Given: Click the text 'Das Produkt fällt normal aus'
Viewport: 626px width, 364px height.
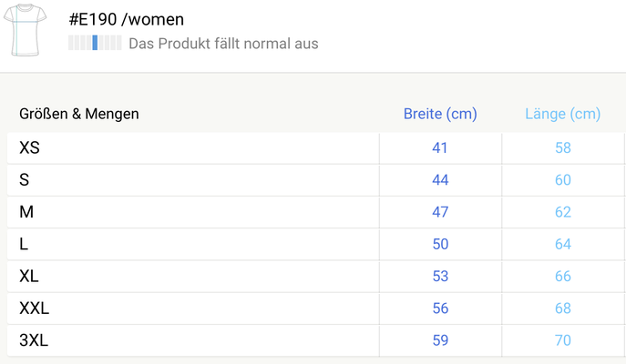Looking at the screenshot, I should 223,43.
